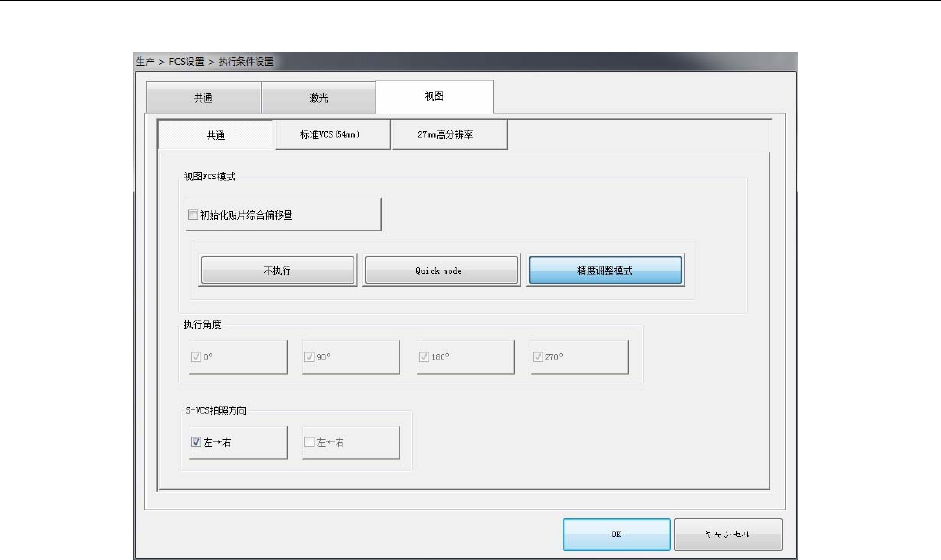Choose the 不执行 mode button

tap(278, 271)
